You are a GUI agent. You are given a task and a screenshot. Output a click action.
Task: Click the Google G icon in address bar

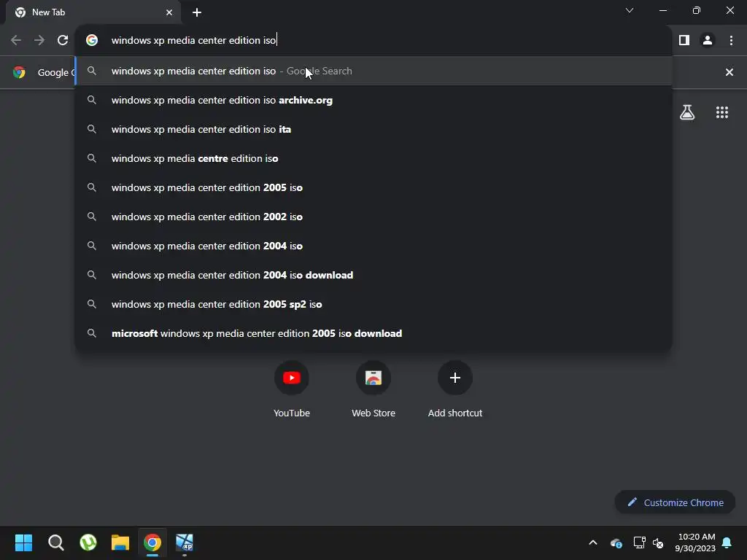click(92, 41)
